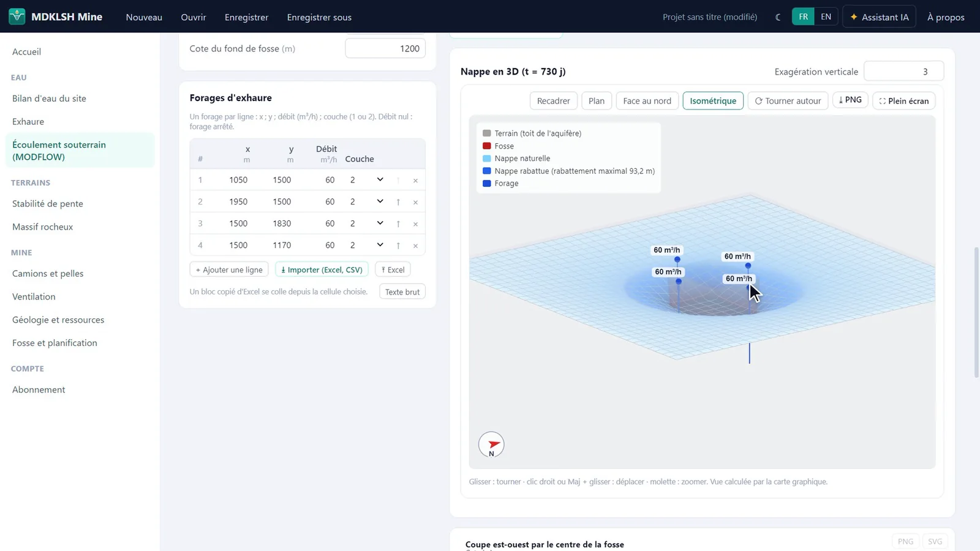Switch language to FR
Viewport: 980px width, 551px height.
pos(803,17)
